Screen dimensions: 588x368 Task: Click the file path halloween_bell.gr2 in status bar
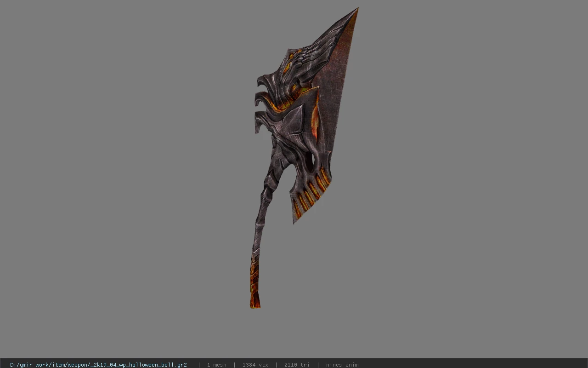(x=98, y=365)
